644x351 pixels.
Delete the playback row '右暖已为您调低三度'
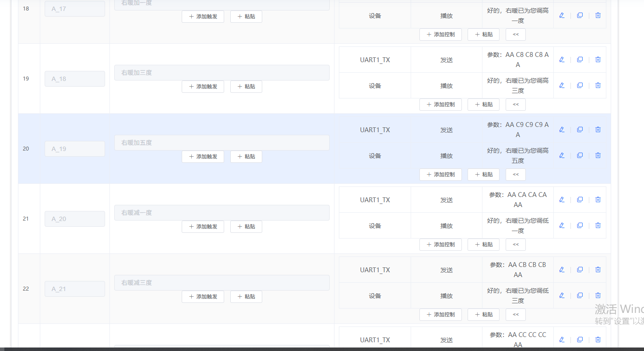coord(598,295)
